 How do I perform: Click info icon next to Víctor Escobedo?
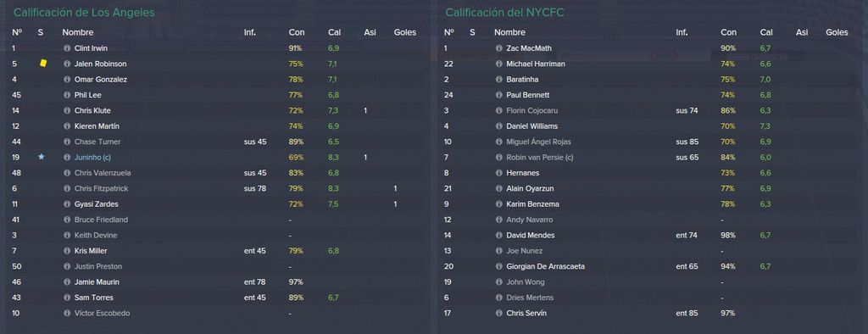pos(67,314)
